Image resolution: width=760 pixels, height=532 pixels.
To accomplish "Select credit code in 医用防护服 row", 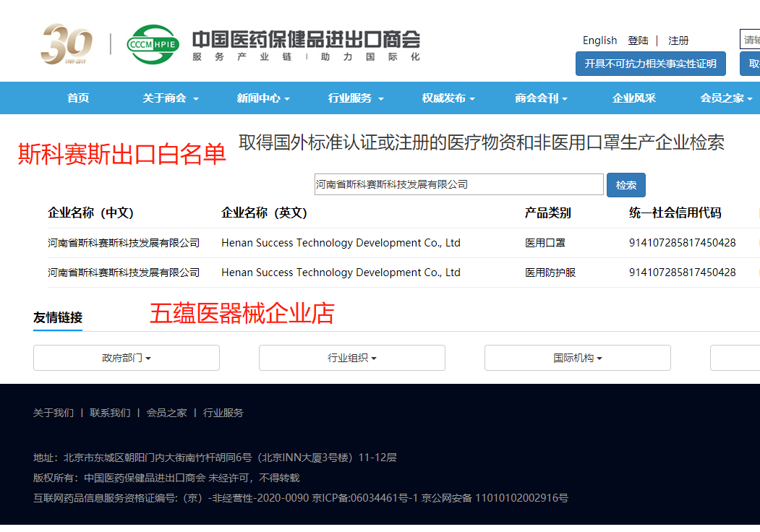I will tap(683, 273).
